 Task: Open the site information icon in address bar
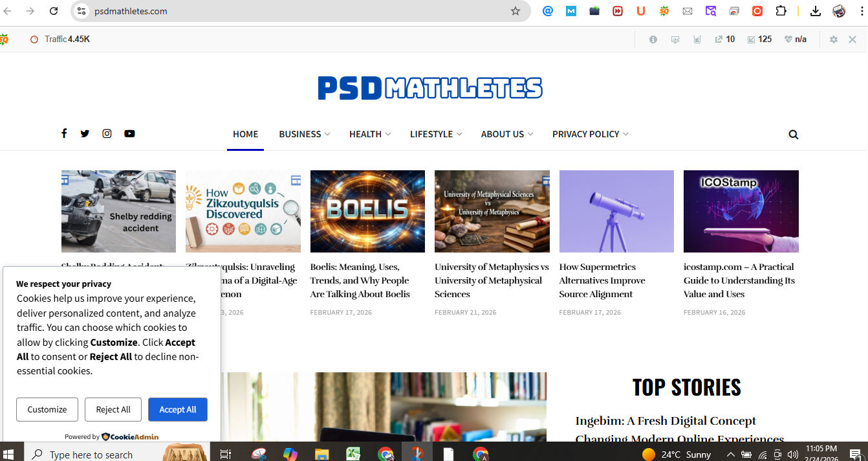tap(81, 11)
